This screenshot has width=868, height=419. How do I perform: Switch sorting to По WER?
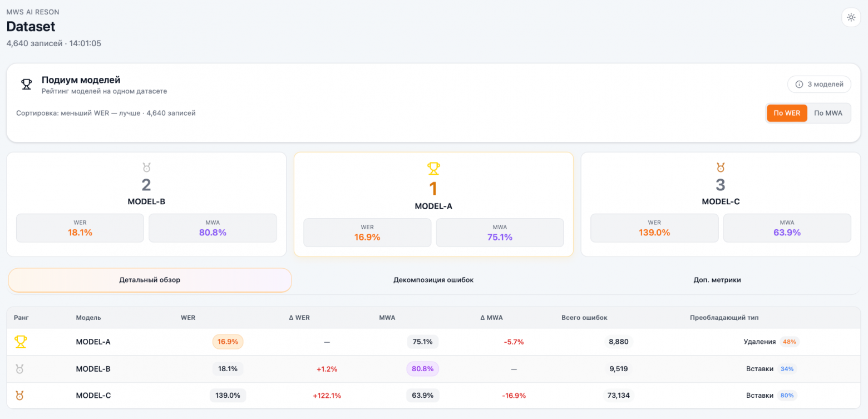(x=787, y=113)
